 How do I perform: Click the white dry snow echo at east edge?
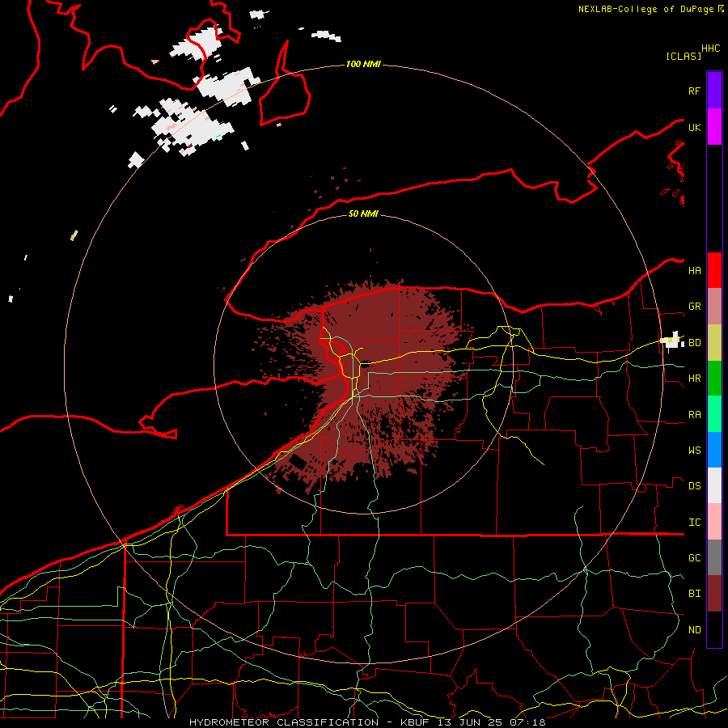point(672,341)
